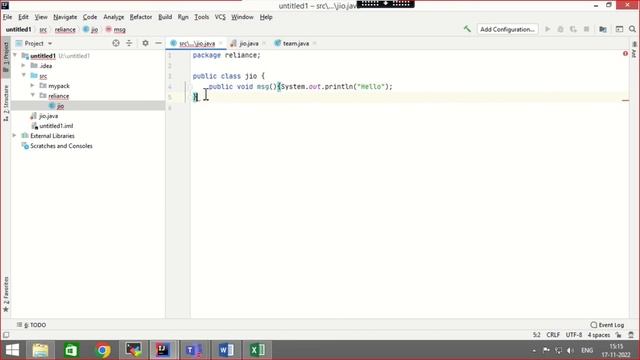Toggle the Project tool window side tab
This screenshot has height=360, width=640.
click(x=6, y=58)
